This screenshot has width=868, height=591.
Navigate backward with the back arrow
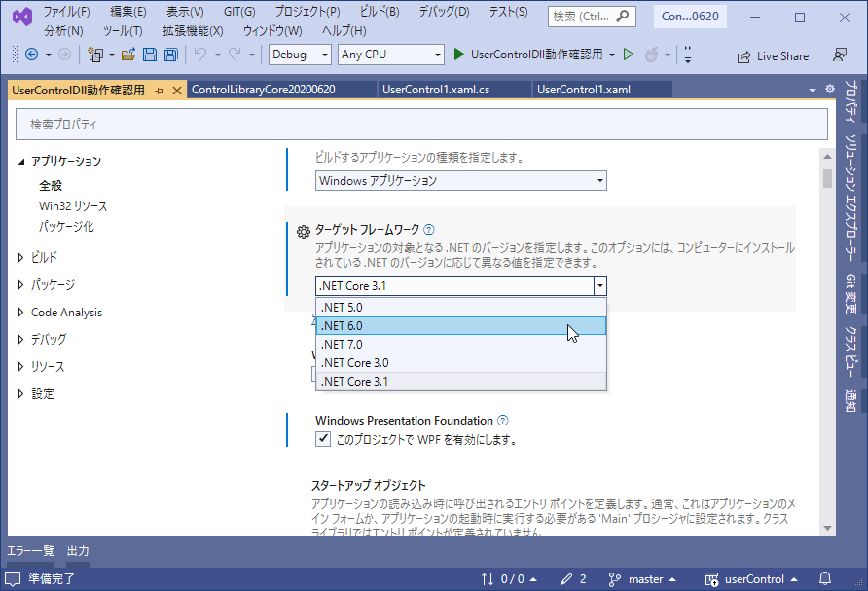tap(31, 55)
